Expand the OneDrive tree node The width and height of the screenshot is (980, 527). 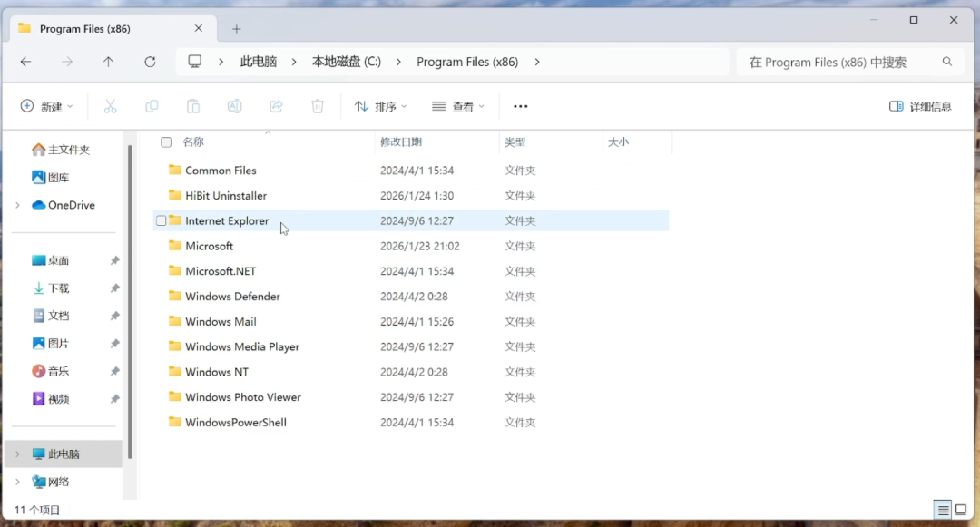(17, 205)
